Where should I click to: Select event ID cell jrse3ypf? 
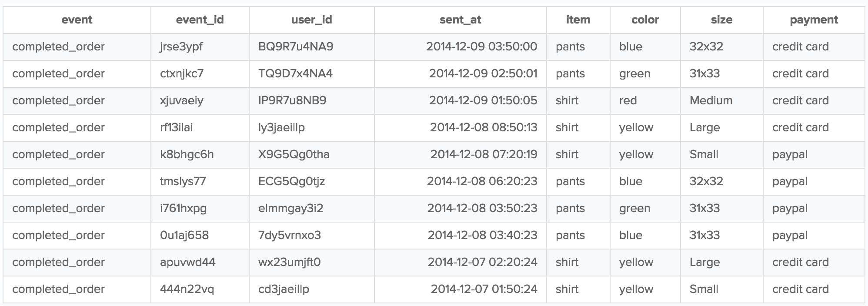pos(181,47)
